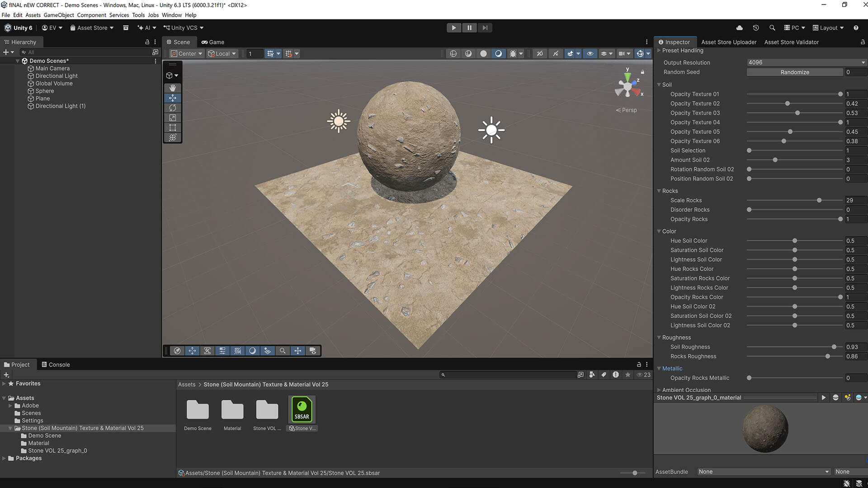The height and width of the screenshot is (488, 868).
Task: Open the Center pivot dropdown
Action: [x=186, y=53]
